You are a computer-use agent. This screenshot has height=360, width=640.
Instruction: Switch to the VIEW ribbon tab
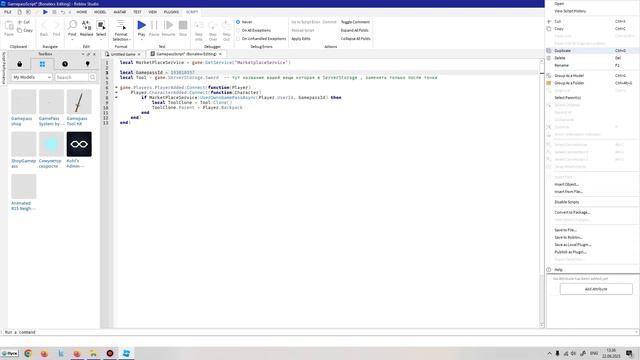pos(153,12)
